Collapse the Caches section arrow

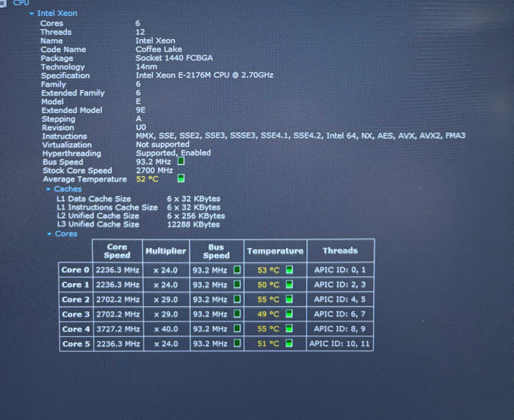pos(49,189)
